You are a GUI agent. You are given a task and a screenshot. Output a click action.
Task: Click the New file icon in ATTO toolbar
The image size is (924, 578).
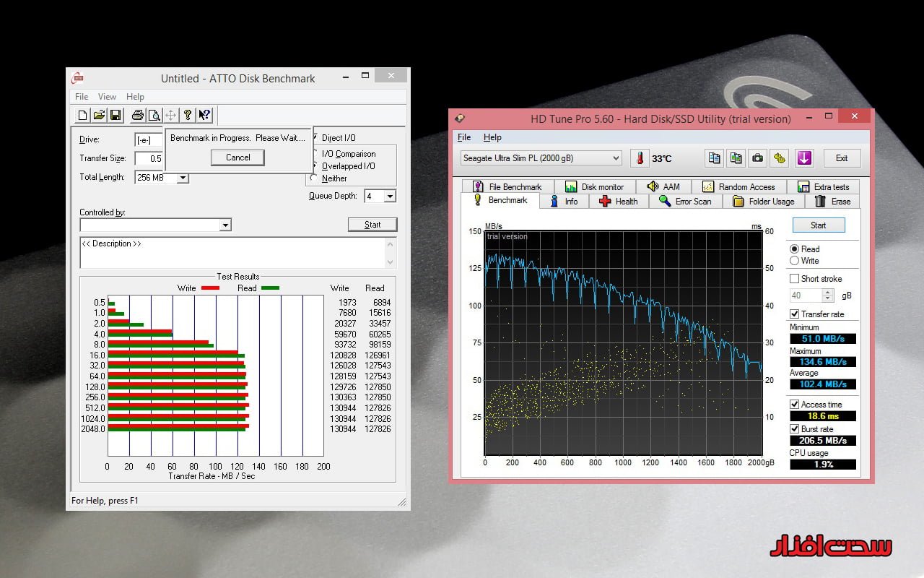82,115
